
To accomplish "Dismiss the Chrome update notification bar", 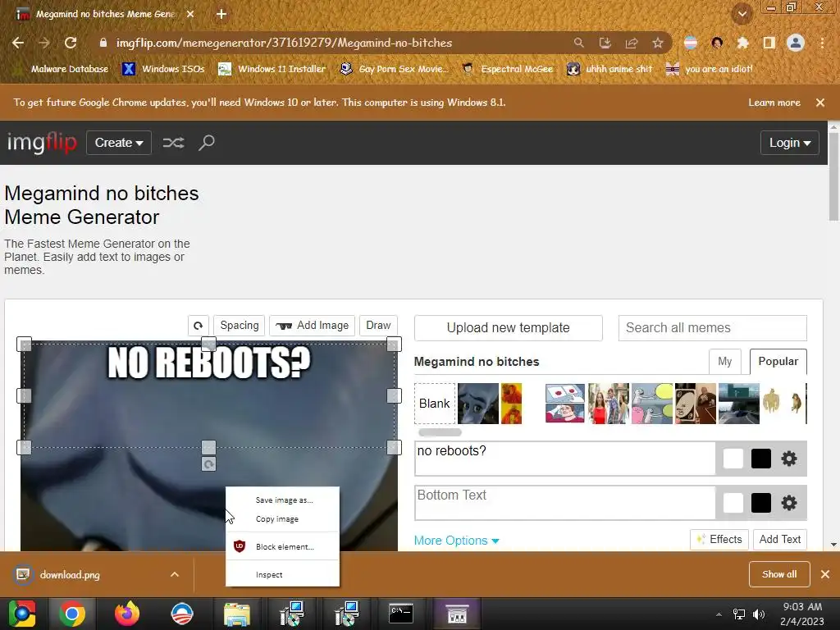I will point(820,103).
